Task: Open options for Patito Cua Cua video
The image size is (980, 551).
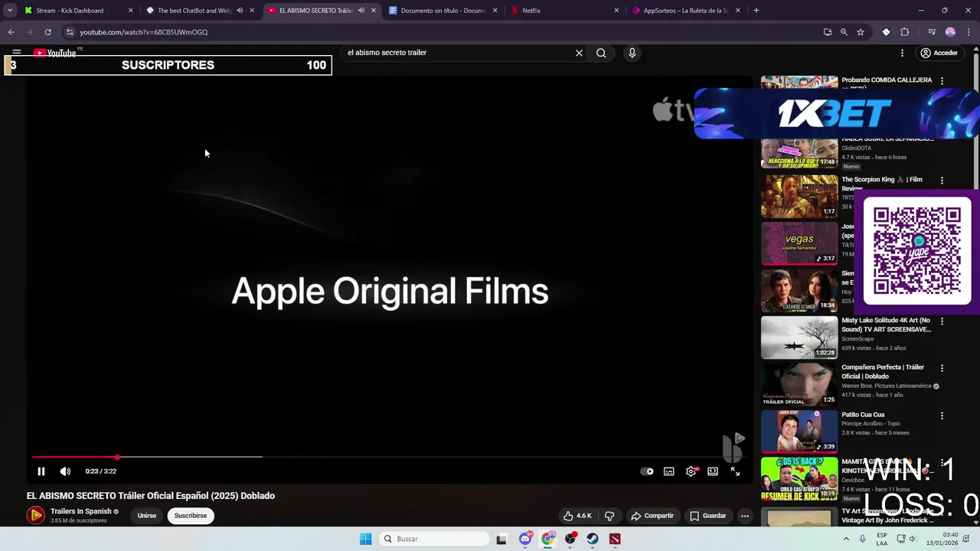Action: click(x=942, y=416)
